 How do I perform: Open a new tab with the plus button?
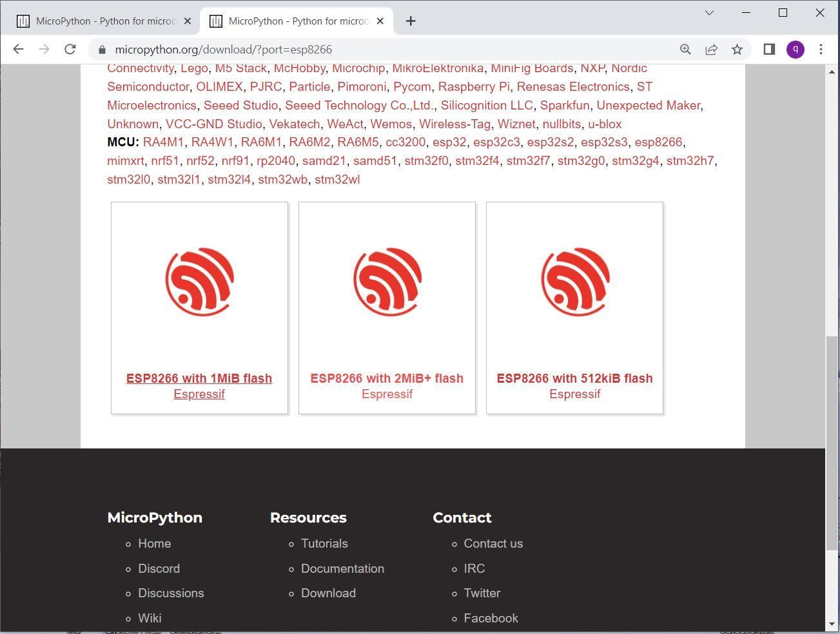click(x=411, y=21)
